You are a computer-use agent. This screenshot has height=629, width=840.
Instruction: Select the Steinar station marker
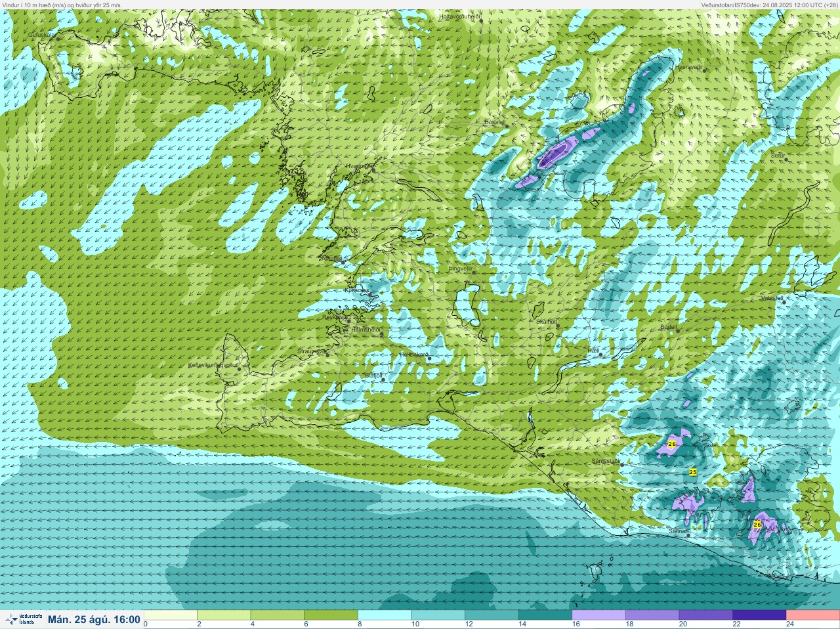[688, 535]
